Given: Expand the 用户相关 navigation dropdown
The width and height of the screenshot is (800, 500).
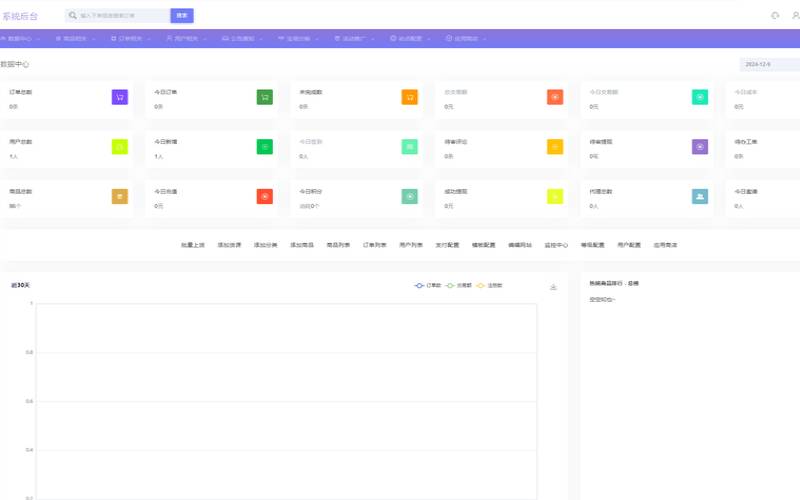Looking at the screenshot, I should (x=184, y=39).
